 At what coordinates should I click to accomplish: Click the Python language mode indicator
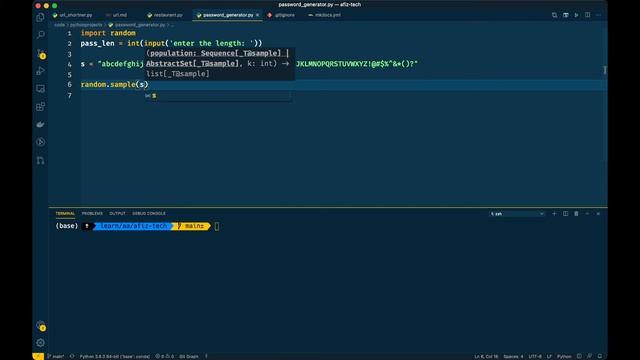pyautogui.click(x=564, y=356)
